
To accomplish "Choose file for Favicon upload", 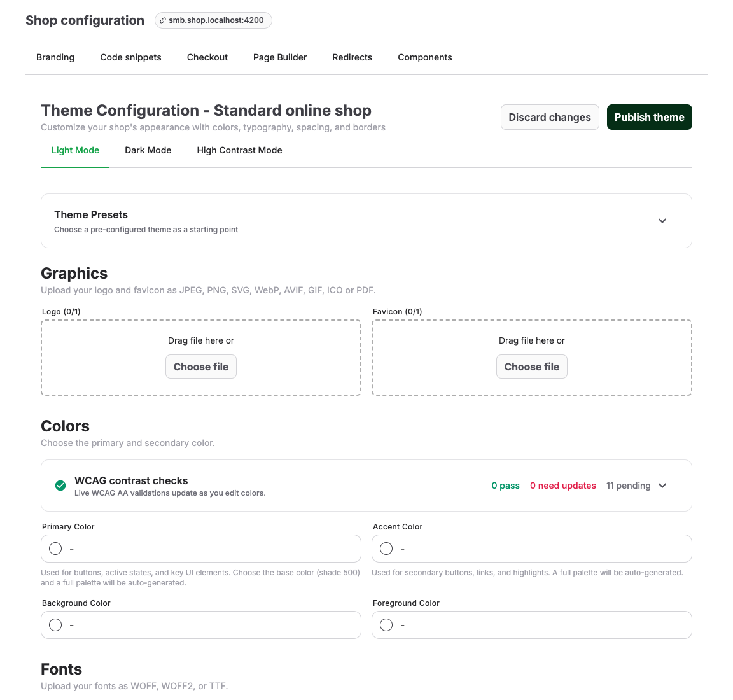I will (x=531, y=367).
